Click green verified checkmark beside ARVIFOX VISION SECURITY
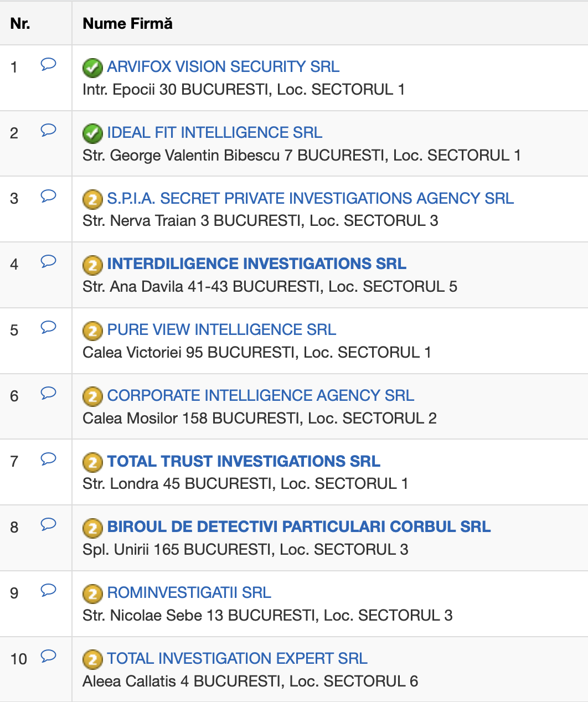Image resolution: width=588 pixels, height=702 pixels. [x=92, y=68]
